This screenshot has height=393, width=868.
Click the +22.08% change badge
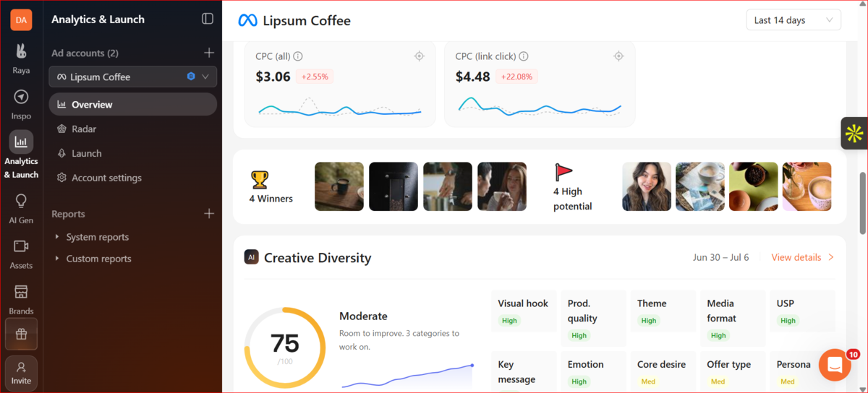(x=517, y=77)
